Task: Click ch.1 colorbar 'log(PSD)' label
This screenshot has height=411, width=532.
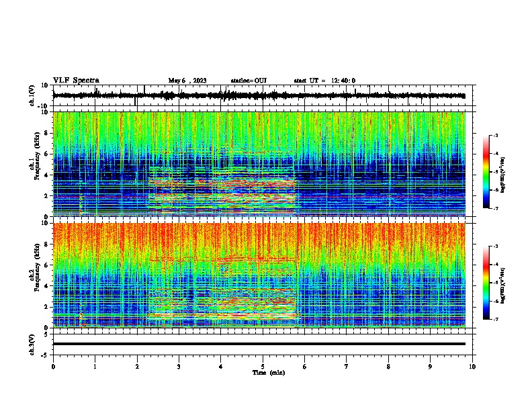Action: coord(502,175)
